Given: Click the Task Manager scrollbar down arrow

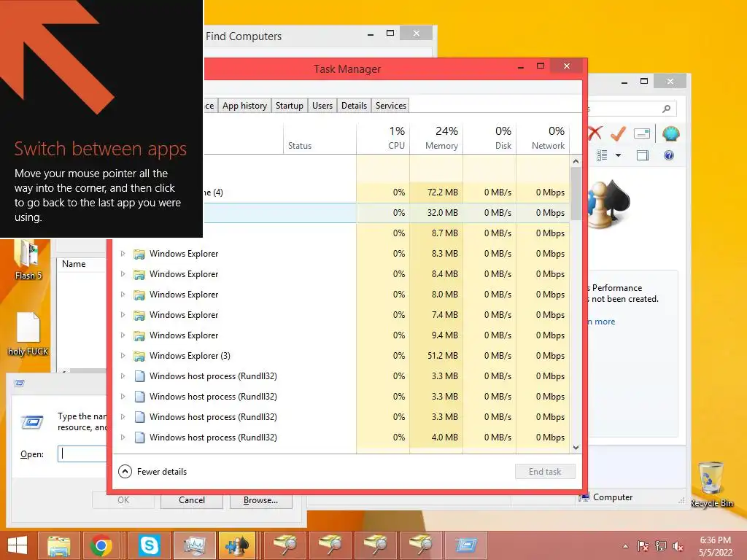Looking at the screenshot, I should coord(576,448).
